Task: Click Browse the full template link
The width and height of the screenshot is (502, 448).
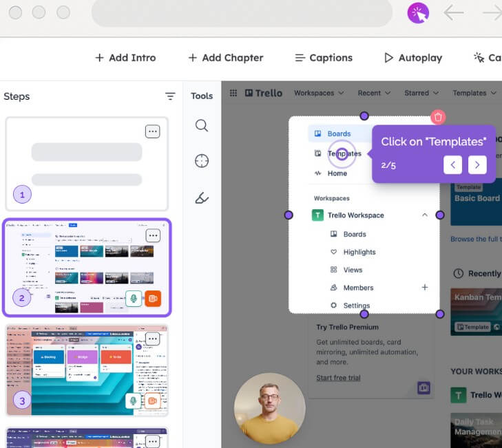Action: coord(476,239)
